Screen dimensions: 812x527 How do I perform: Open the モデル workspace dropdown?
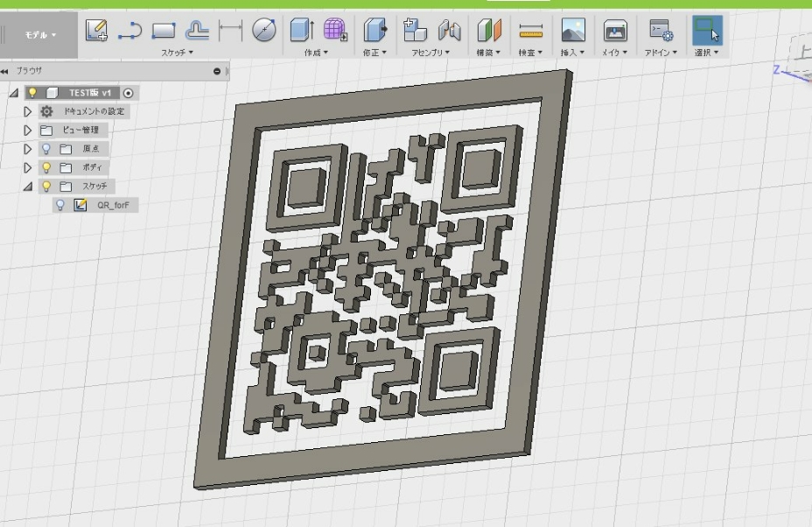(x=40, y=35)
